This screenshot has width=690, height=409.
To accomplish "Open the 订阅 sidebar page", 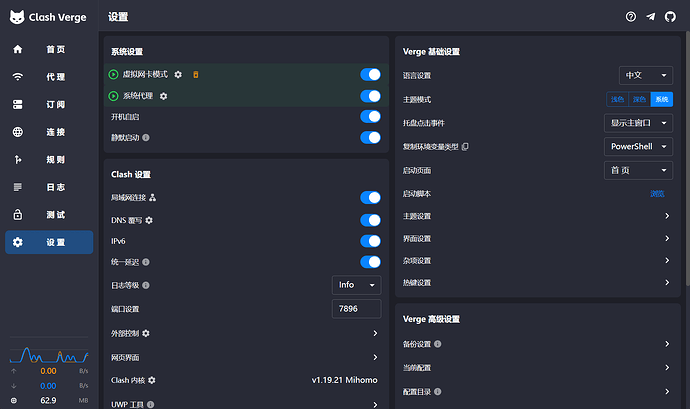I will click(x=49, y=104).
